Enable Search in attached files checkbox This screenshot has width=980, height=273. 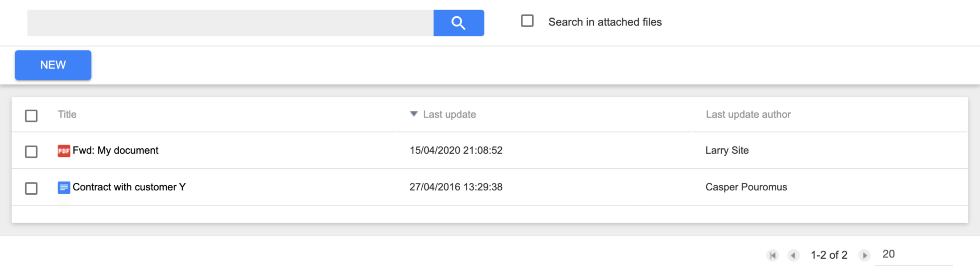pos(527,21)
